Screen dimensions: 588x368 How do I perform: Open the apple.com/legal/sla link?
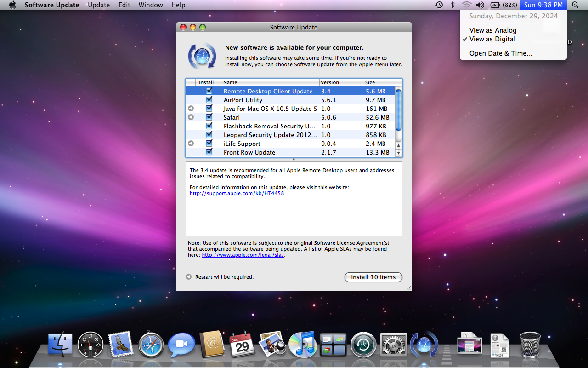click(x=243, y=255)
